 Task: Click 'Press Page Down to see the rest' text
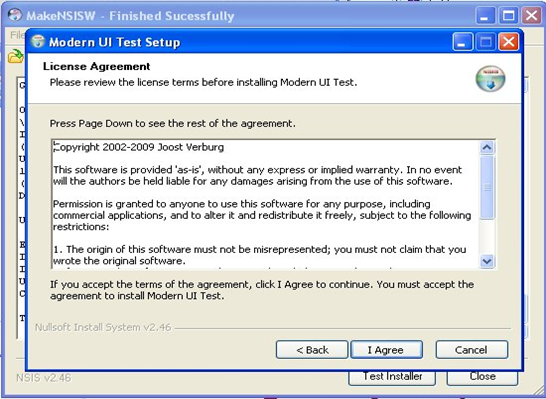(172, 123)
